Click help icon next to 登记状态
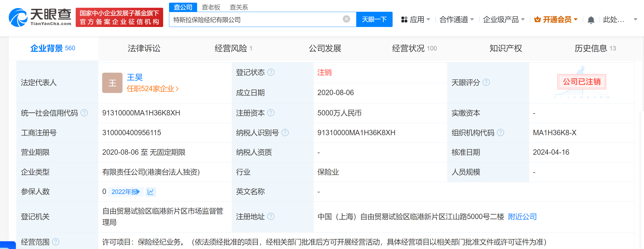 (271, 72)
